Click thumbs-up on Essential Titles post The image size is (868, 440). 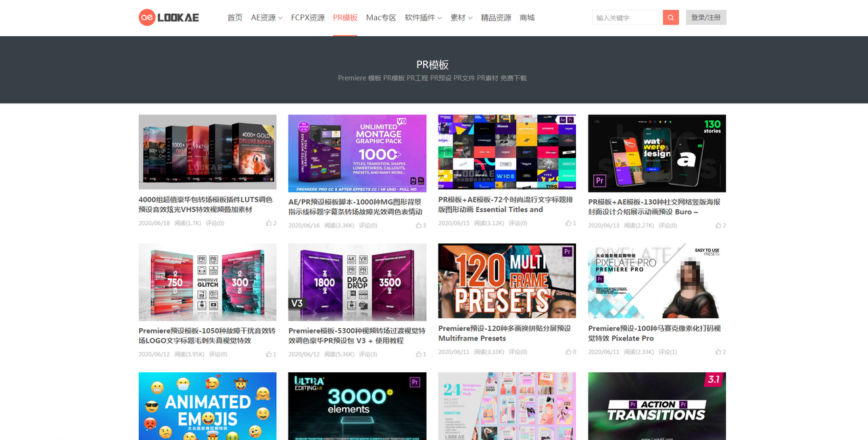pos(569,223)
